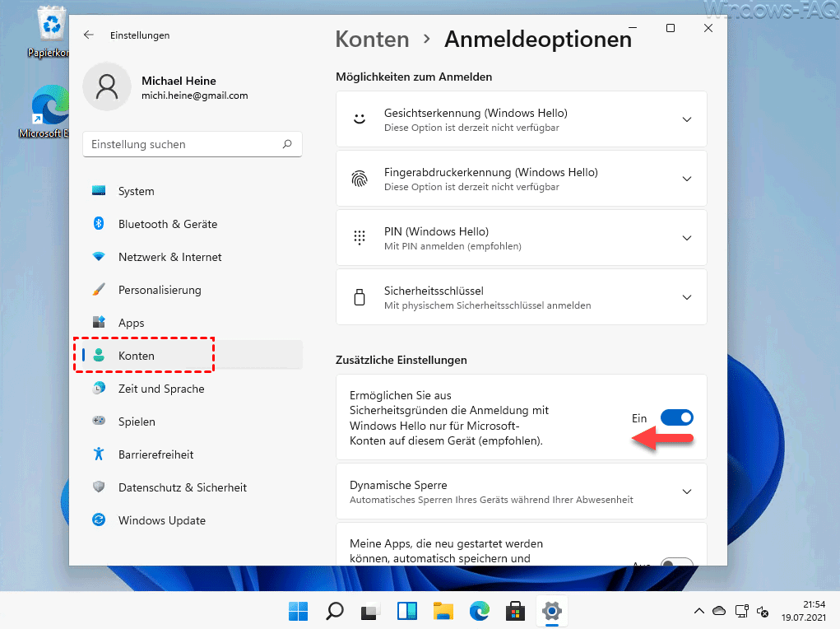
Task: Open Task View on the taskbar
Action: click(370, 611)
